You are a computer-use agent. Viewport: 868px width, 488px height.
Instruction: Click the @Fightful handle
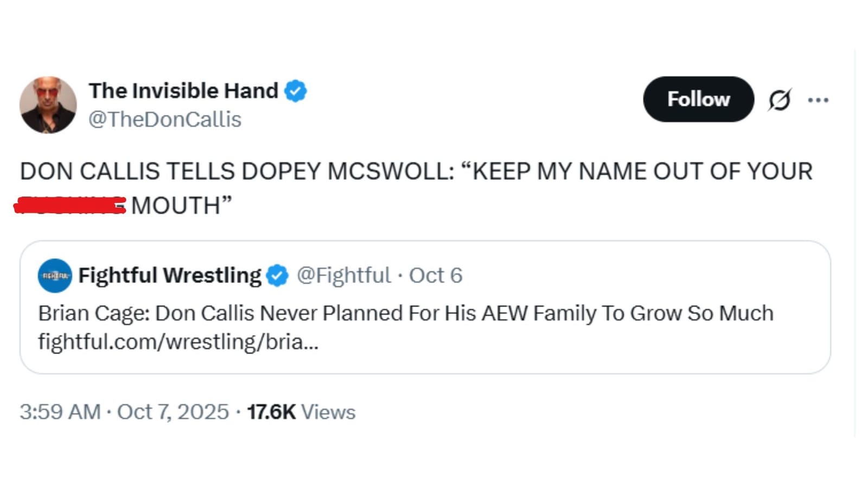tap(344, 275)
